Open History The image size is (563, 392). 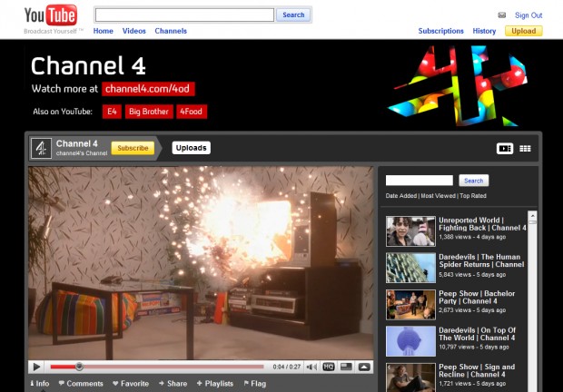point(484,31)
